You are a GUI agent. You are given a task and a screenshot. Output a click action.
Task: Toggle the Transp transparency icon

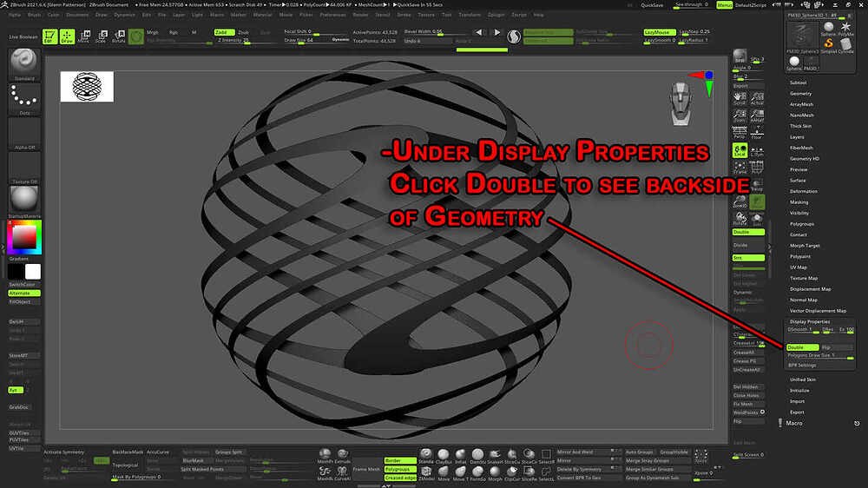pos(757,184)
